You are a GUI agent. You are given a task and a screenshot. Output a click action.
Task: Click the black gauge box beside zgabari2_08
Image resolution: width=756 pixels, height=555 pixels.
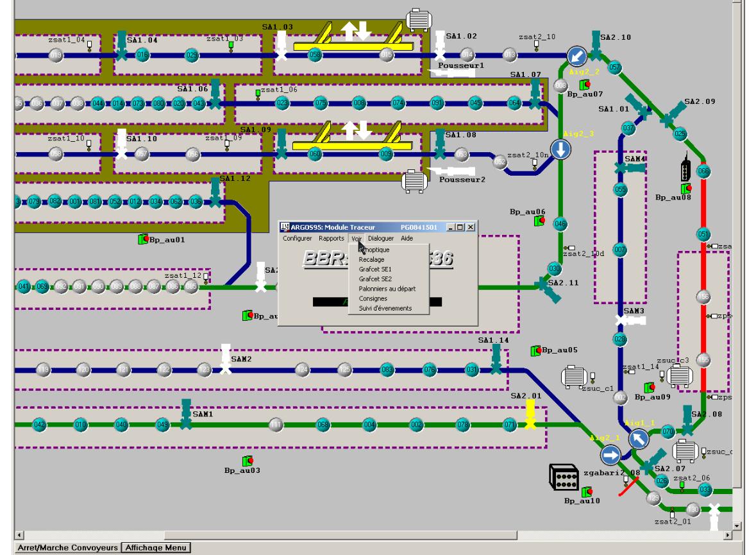564,477
